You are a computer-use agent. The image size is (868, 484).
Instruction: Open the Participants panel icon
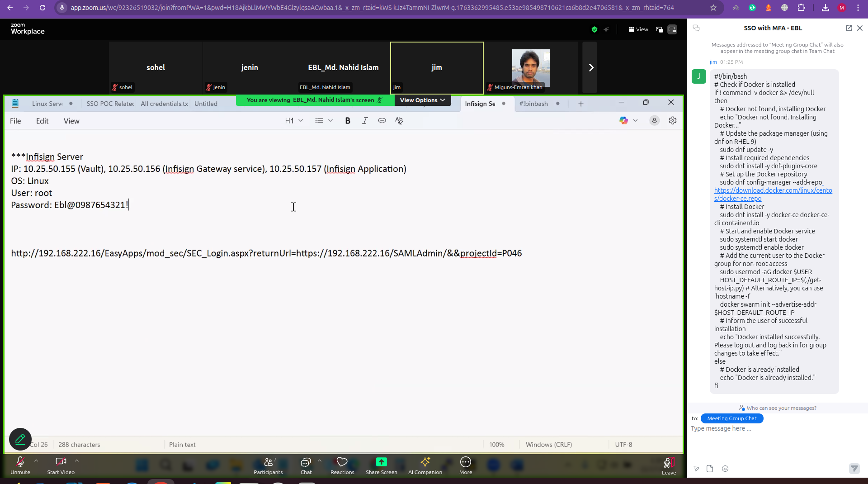pyautogui.click(x=268, y=462)
